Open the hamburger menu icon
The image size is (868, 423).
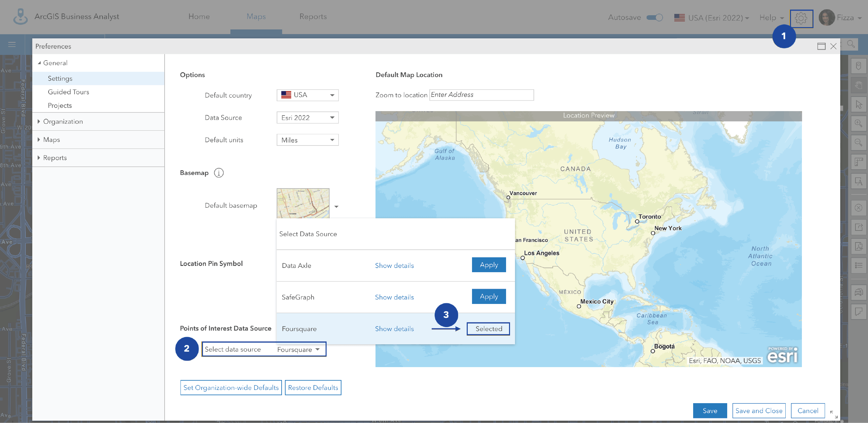click(x=12, y=45)
